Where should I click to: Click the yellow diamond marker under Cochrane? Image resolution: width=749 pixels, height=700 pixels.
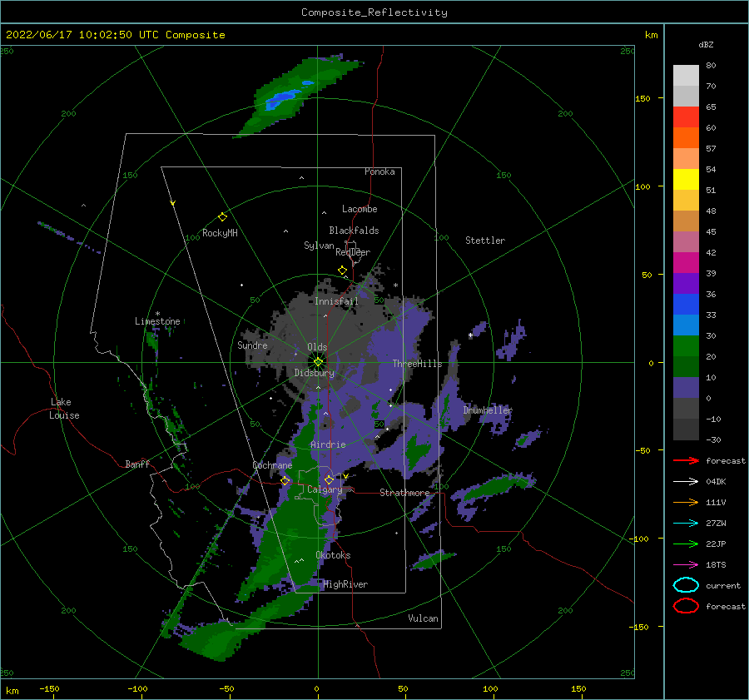click(x=285, y=481)
